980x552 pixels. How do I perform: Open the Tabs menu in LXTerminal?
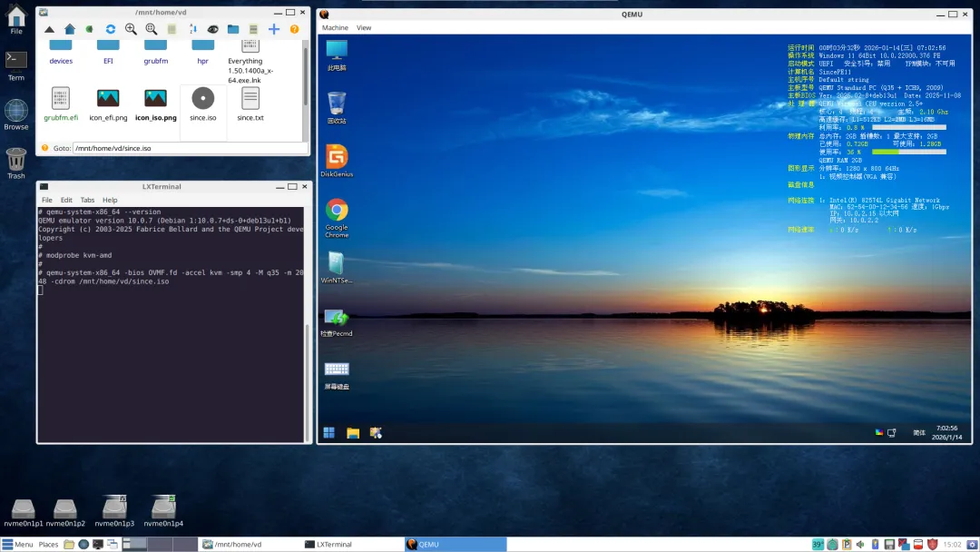coord(87,200)
